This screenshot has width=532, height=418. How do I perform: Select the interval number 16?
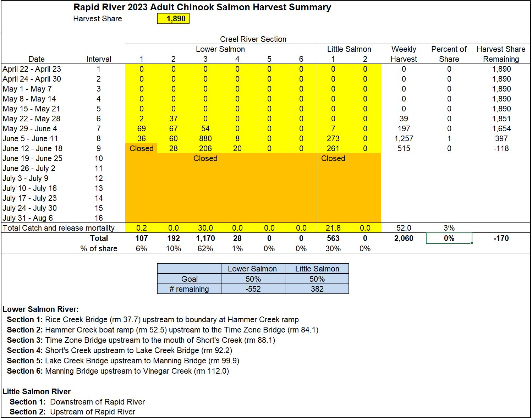(99, 218)
